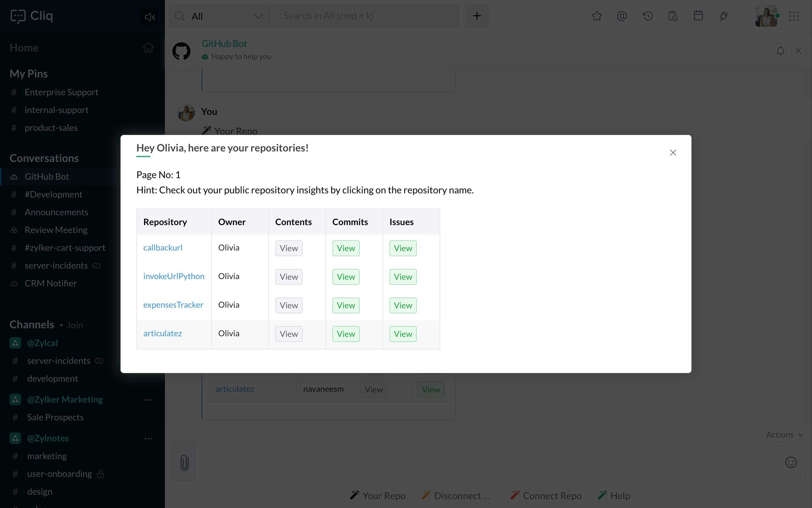
Task: Open Enterprise Support pinned channel
Action: click(x=61, y=92)
